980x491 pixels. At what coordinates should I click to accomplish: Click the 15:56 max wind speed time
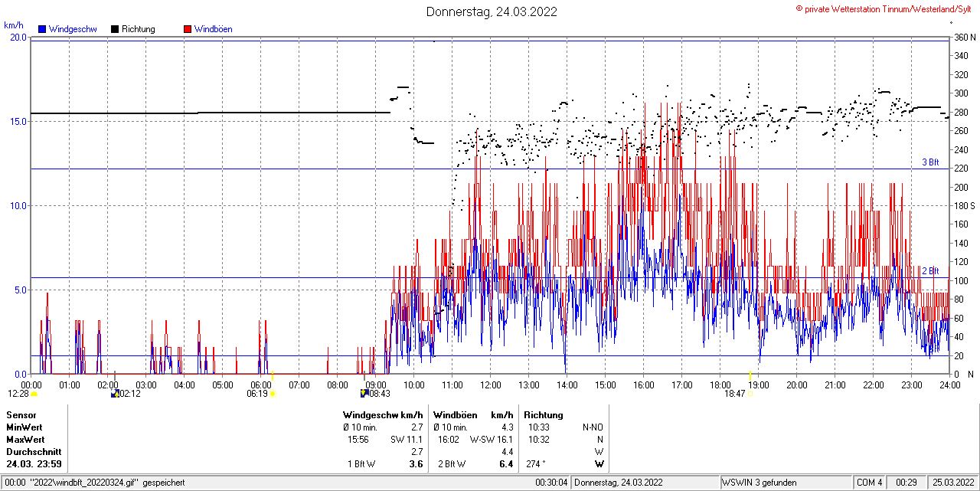(358, 440)
